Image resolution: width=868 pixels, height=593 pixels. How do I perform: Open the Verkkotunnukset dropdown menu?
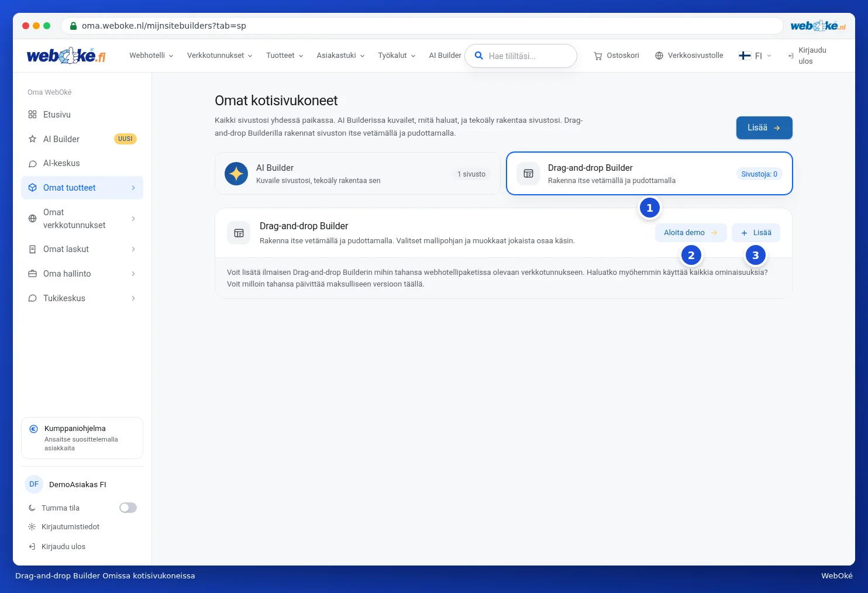click(220, 56)
